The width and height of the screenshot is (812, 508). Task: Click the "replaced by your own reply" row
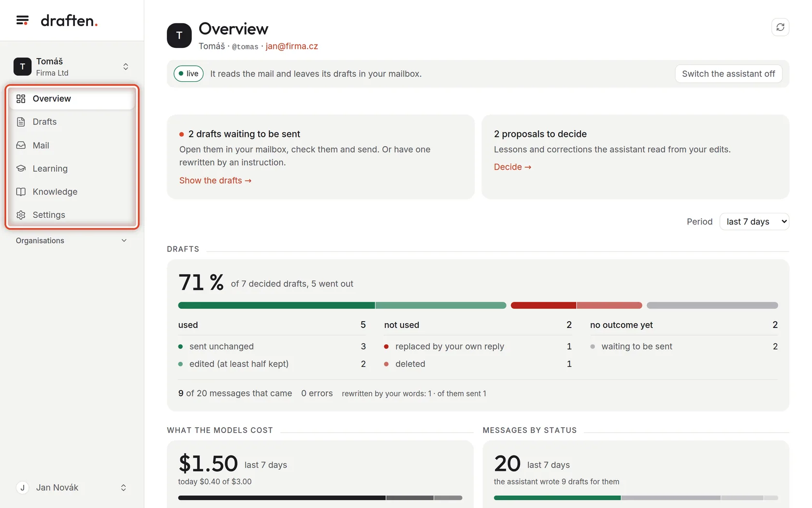(x=478, y=346)
